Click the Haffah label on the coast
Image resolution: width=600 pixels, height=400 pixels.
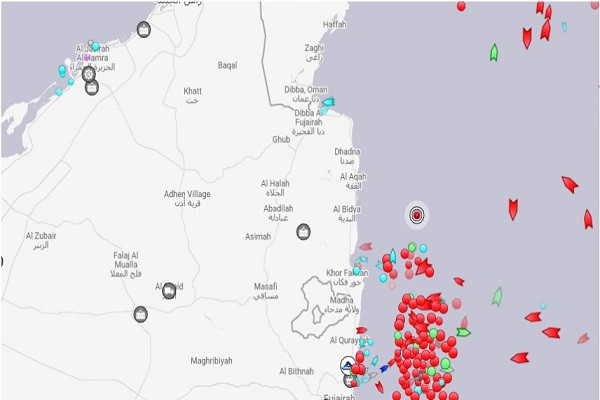308,25
